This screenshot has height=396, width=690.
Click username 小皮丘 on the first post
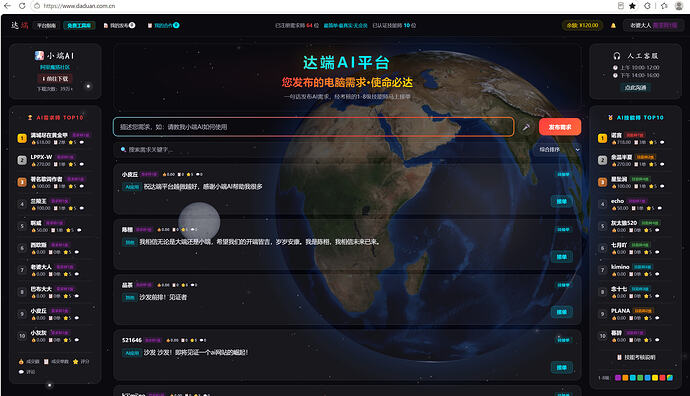coord(130,175)
